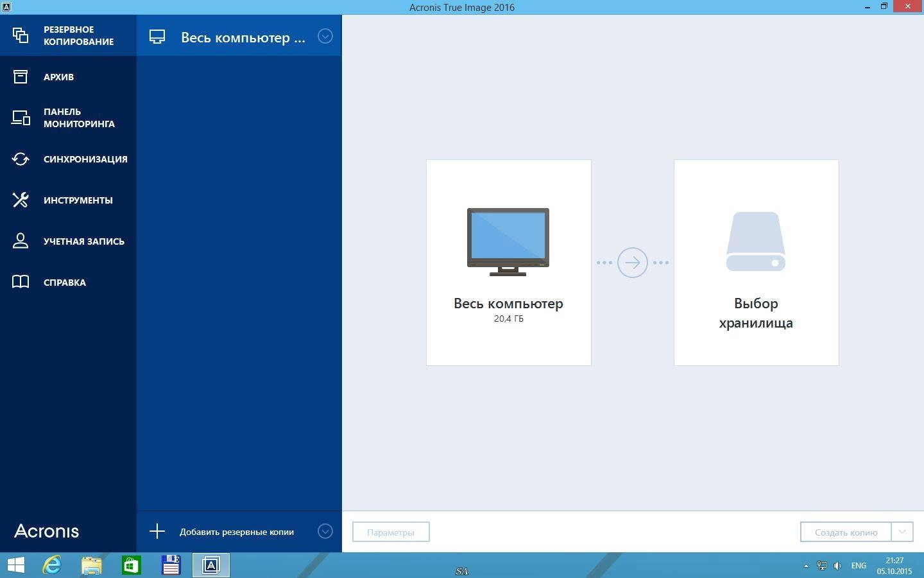924x578 pixels.
Task: Show hidden tray icons arrow
Action: tap(806, 566)
